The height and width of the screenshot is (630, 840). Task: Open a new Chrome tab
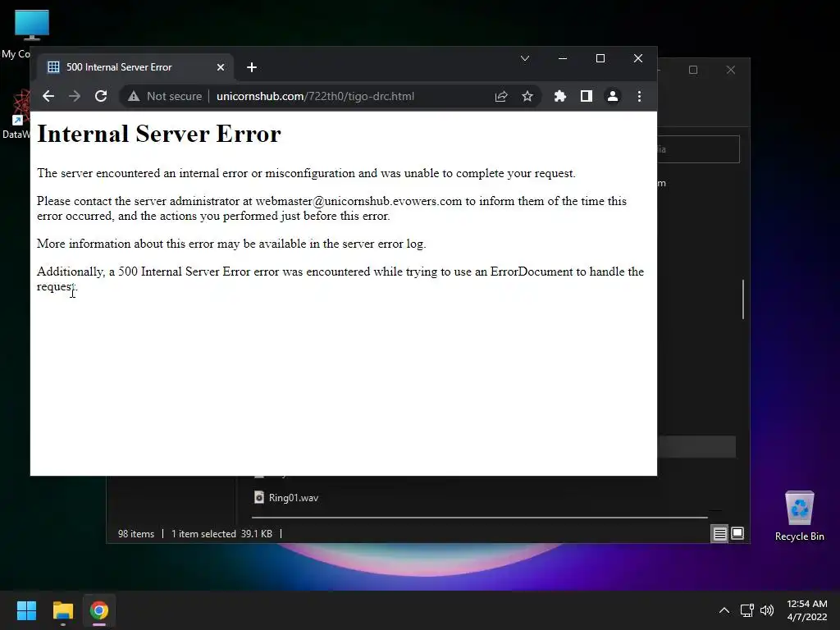point(252,67)
